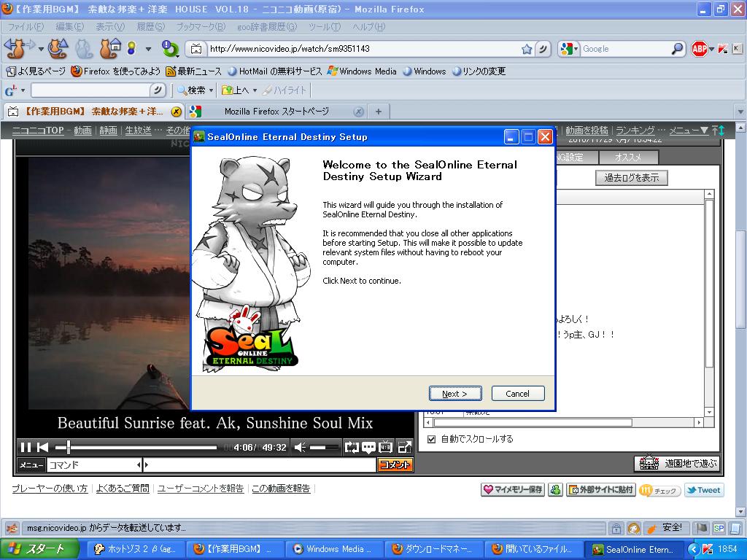The height and width of the screenshot is (560, 747).
Task: Open the search engine selector dropdown
Action: coord(570,49)
